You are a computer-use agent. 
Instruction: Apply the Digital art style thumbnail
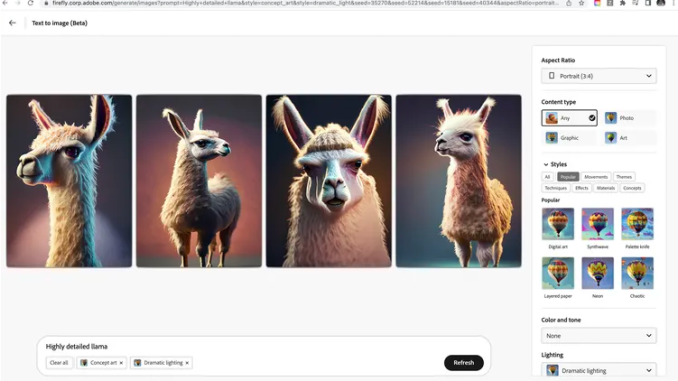(x=558, y=224)
